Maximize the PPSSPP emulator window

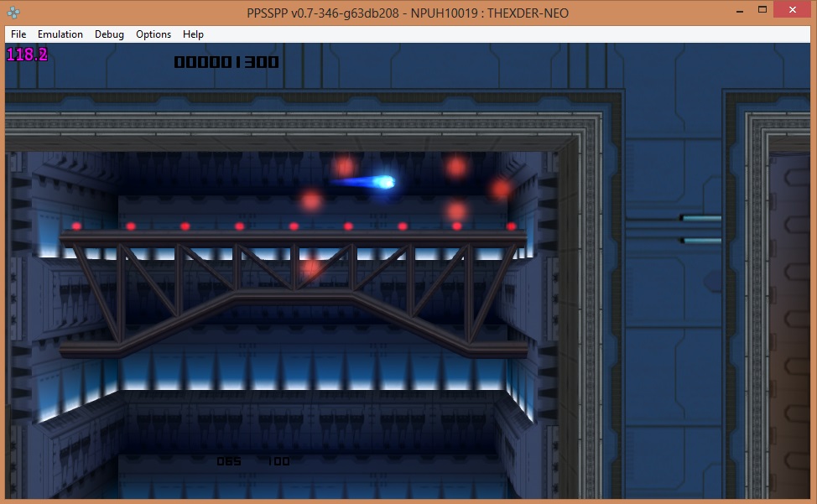[x=762, y=10]
